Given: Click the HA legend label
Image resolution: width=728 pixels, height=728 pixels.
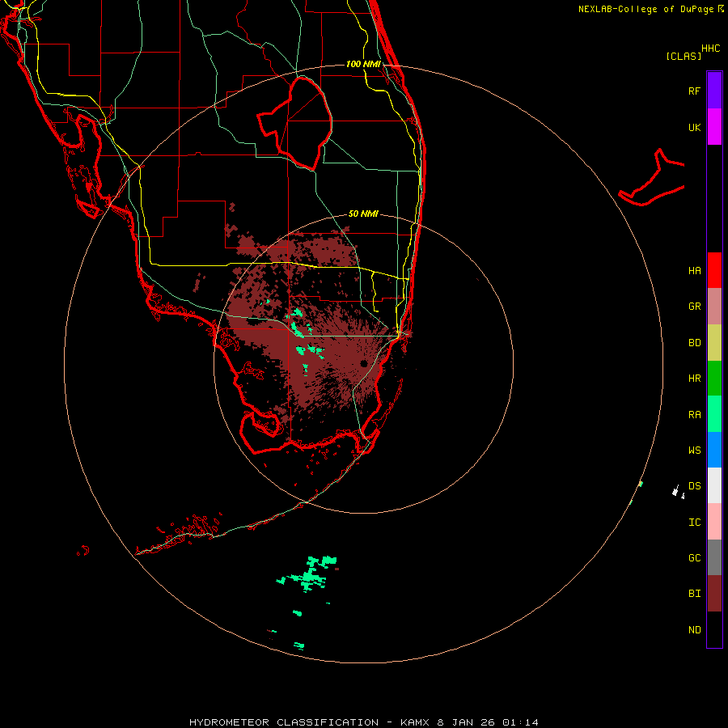Looking at the screenshot, I should (694, 271).
